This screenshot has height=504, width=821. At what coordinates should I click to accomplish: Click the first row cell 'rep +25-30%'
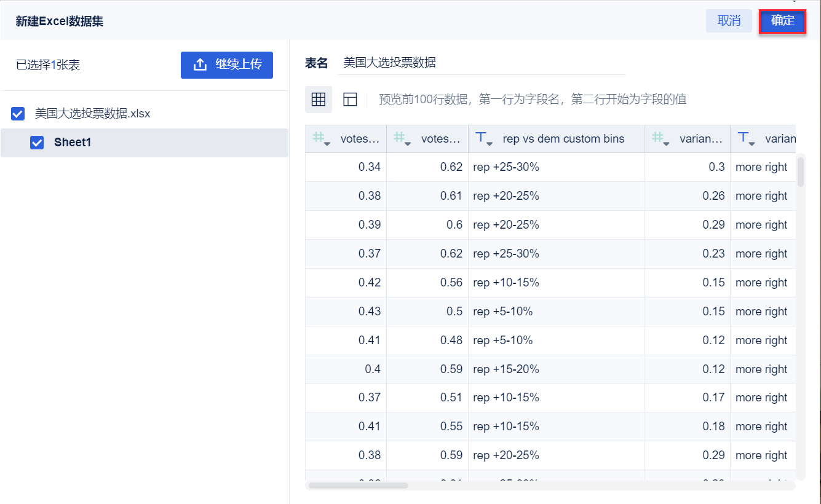tap(506, 167)
